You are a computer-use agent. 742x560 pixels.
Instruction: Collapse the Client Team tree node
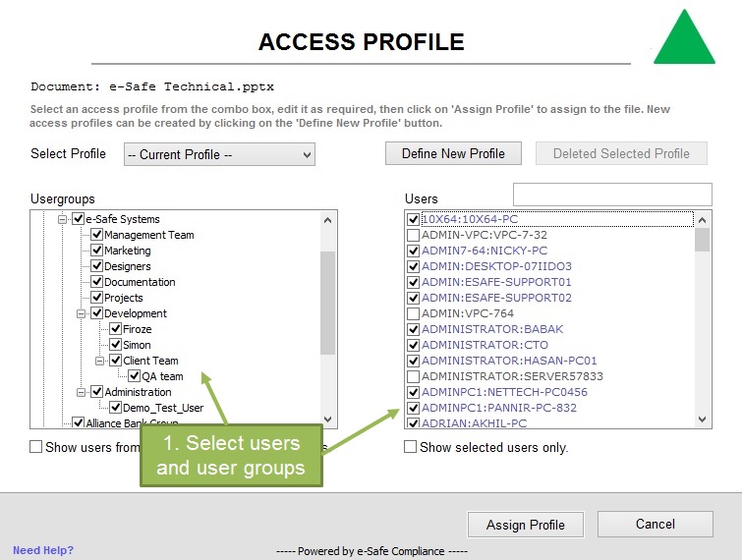click(99, 361)
